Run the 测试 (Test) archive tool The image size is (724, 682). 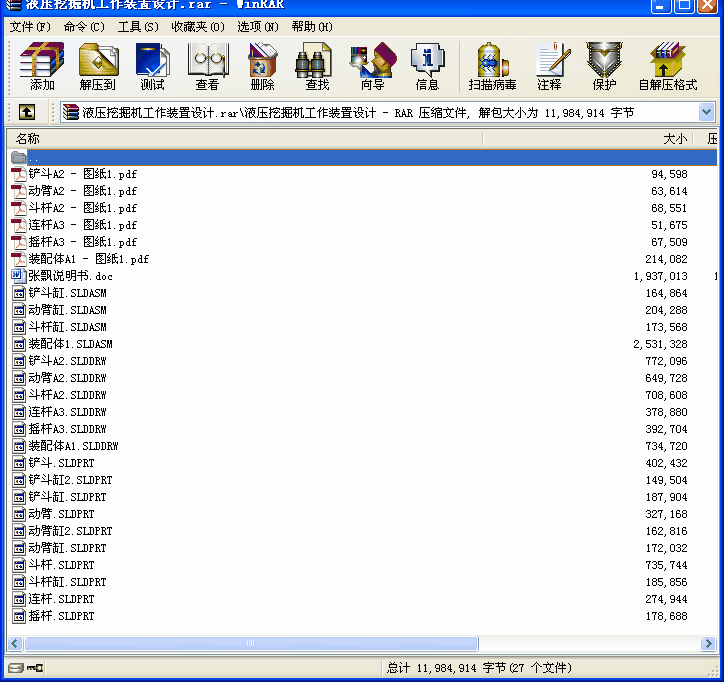pos(152,66)
